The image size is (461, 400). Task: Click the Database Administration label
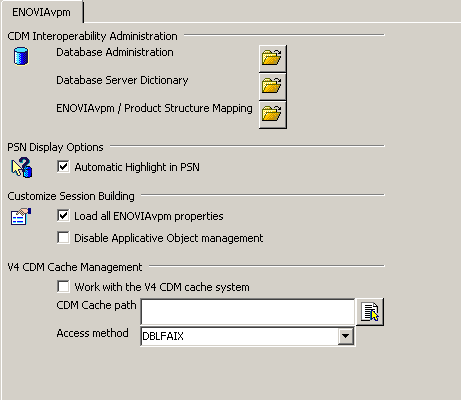point(115,52)
